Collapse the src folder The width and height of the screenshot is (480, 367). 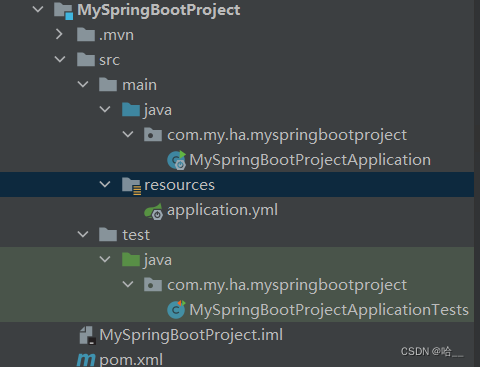click(x=60, y=59)
